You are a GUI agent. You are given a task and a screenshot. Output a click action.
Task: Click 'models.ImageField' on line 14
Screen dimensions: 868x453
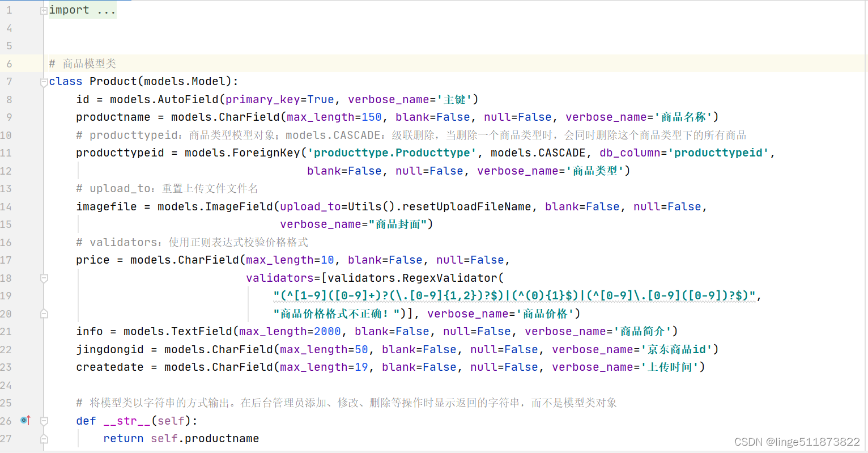[x=215, y=206]
